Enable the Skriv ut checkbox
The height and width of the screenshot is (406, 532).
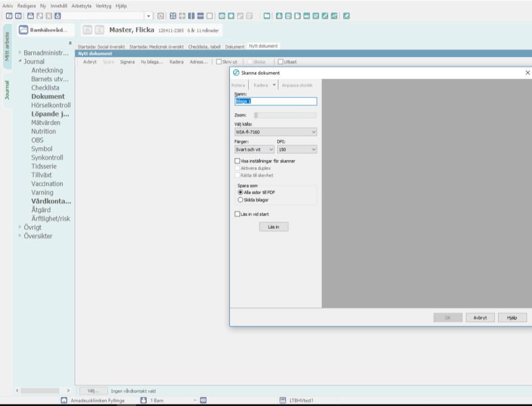pos(219,62)
